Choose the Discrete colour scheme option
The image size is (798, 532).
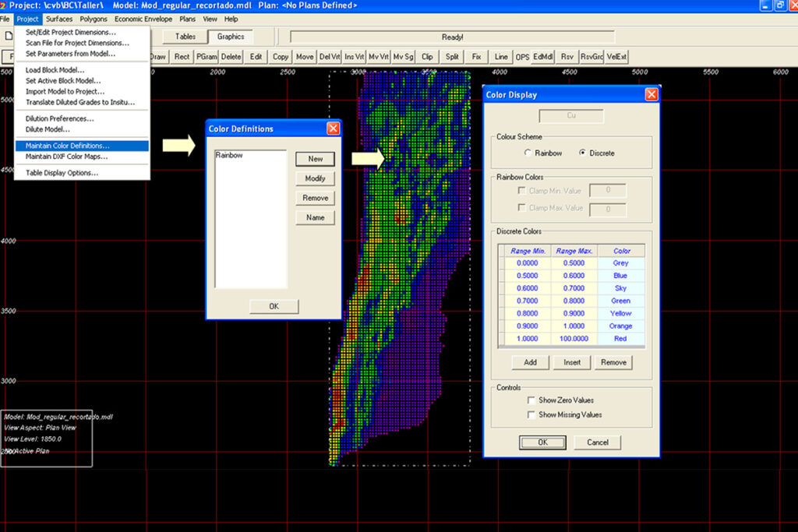click(x=583, y=153)
